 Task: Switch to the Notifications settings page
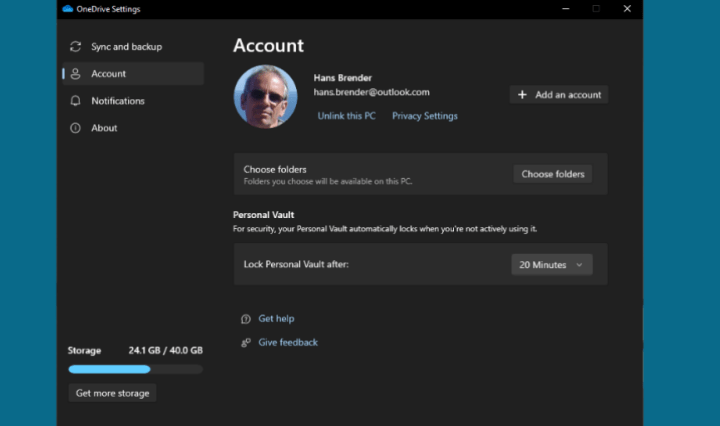118,101
